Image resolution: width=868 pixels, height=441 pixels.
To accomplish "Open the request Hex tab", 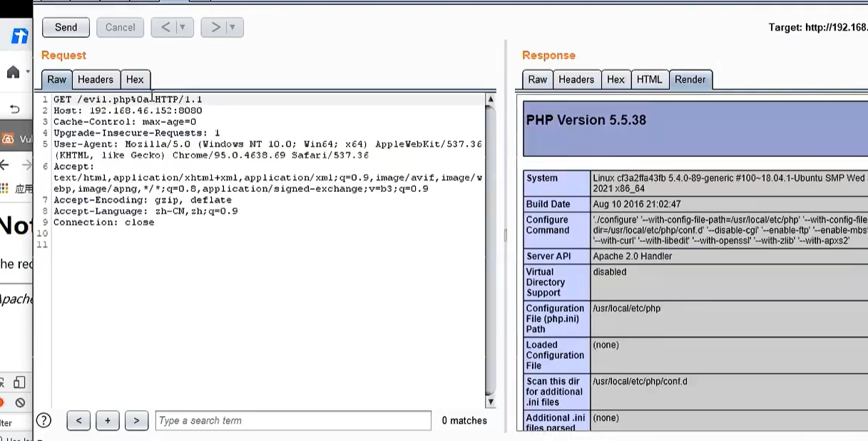I will click(x=135, y=79).
